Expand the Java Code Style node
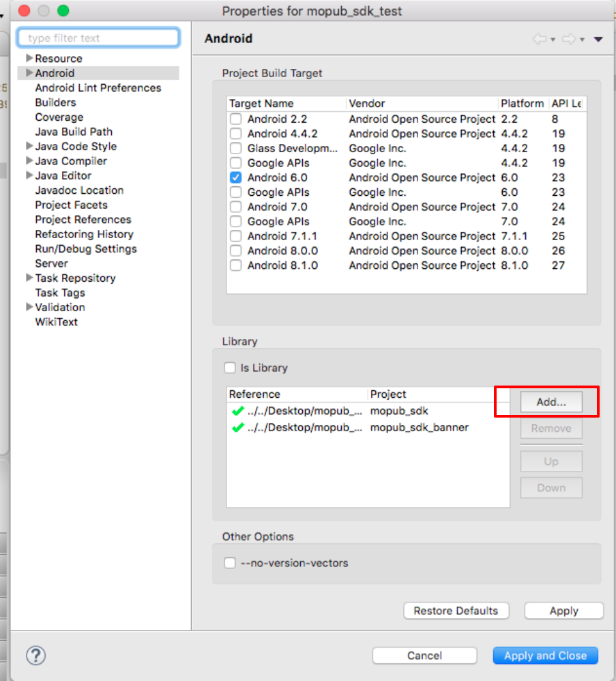The height and width of the screenshot is (681, 616). (x=29, y=146)
